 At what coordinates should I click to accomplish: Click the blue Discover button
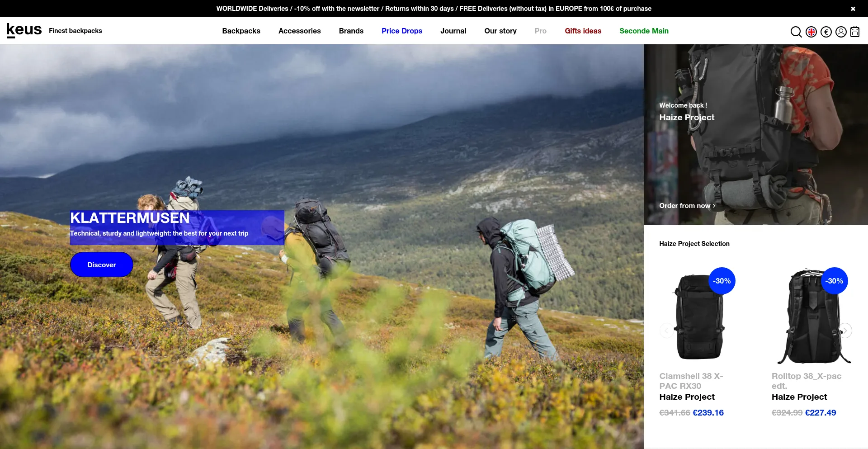102,265
